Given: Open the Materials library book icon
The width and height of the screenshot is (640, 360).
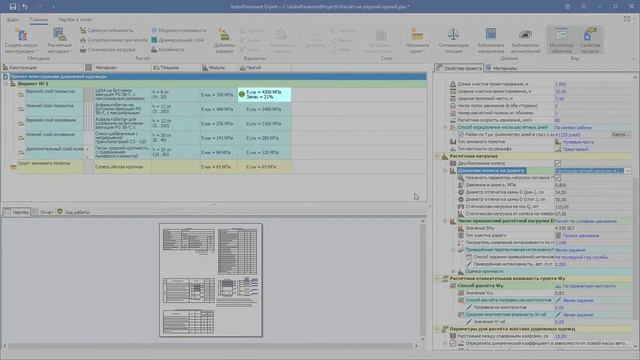Looking at the screenshot, I should coord(491,34).
